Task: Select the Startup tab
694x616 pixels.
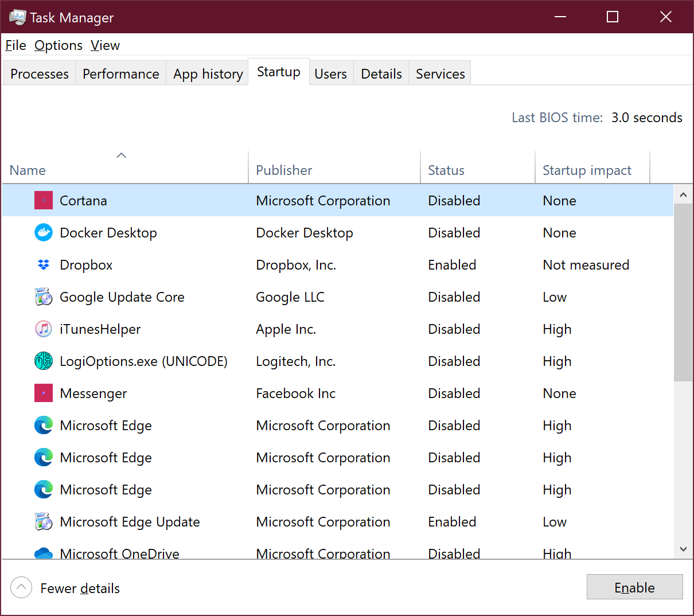Action: pyautogui.click(x=279, y=72)
